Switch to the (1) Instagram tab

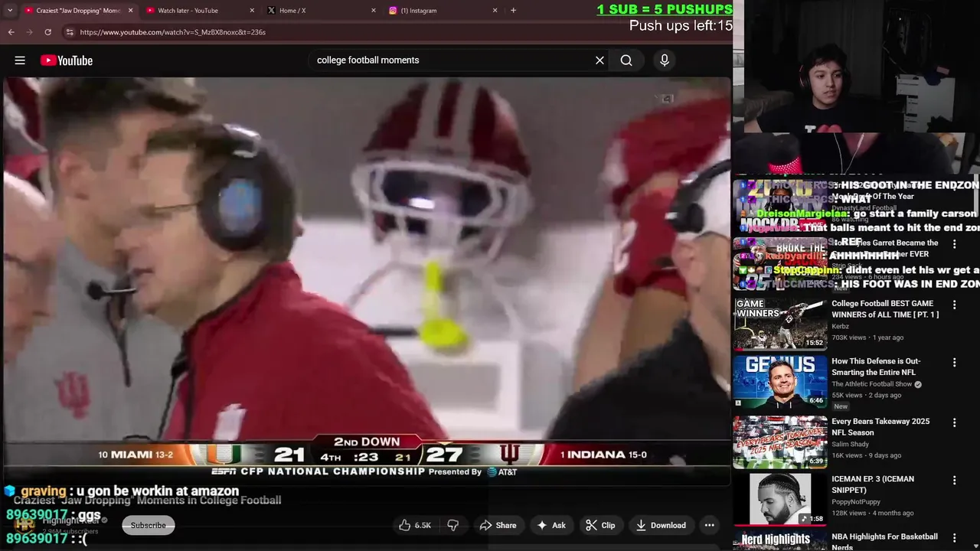coord(442,11)
